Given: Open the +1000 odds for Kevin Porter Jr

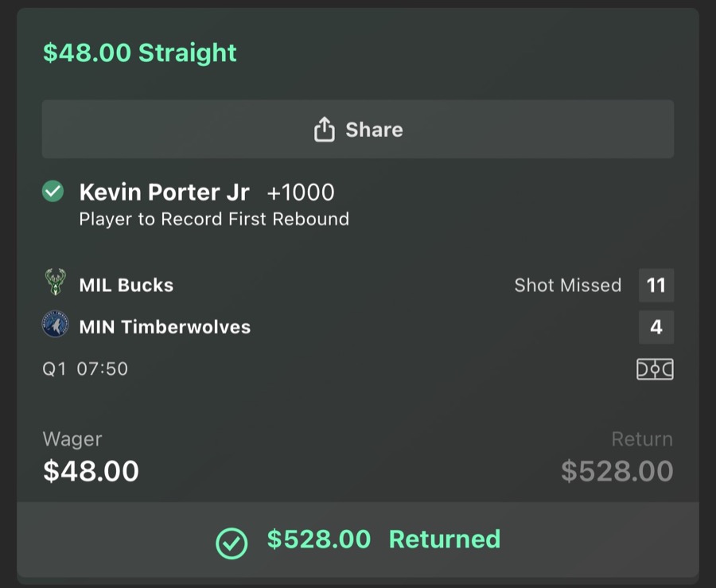Looking at the screenshot, I should coord(303,192).
